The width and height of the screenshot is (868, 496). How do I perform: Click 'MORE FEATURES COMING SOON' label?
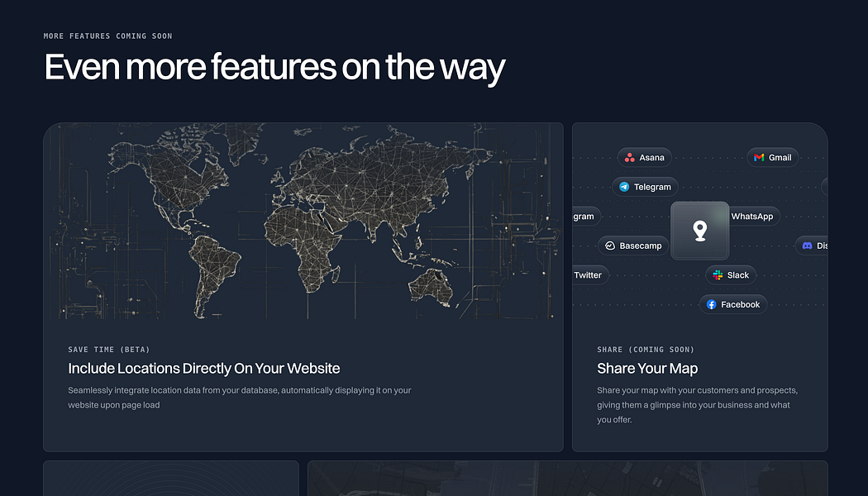(x=108, y=36)
